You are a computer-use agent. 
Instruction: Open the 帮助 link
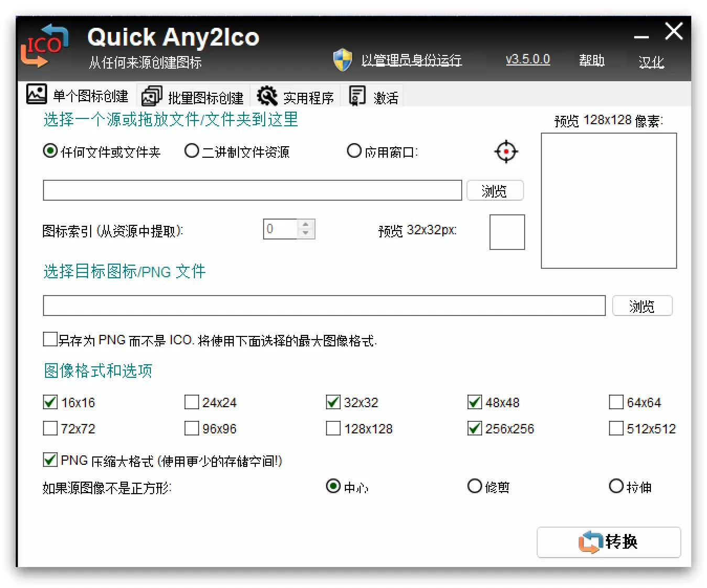point(592,60)
